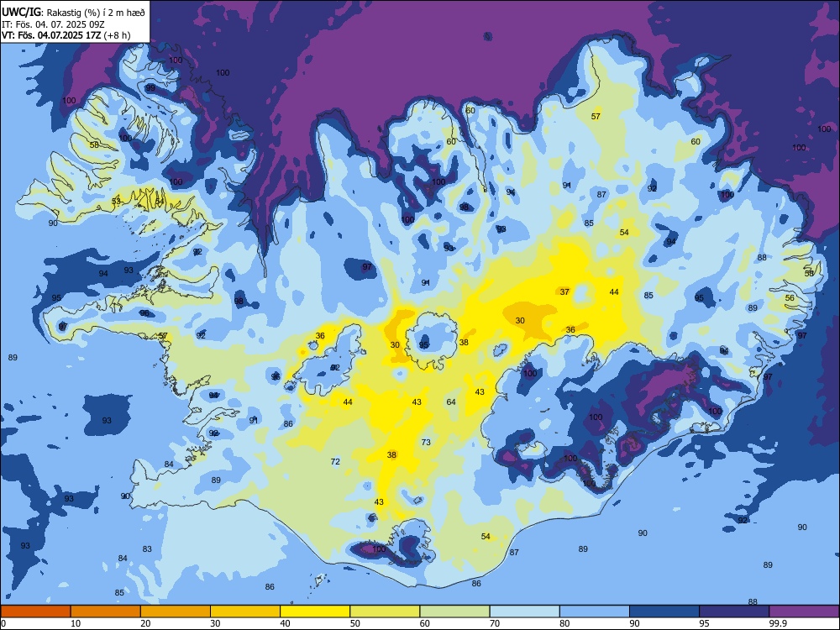Click the legend tick label '20'
The height and width of the screenshot is (630, 840).
point(145,623)
